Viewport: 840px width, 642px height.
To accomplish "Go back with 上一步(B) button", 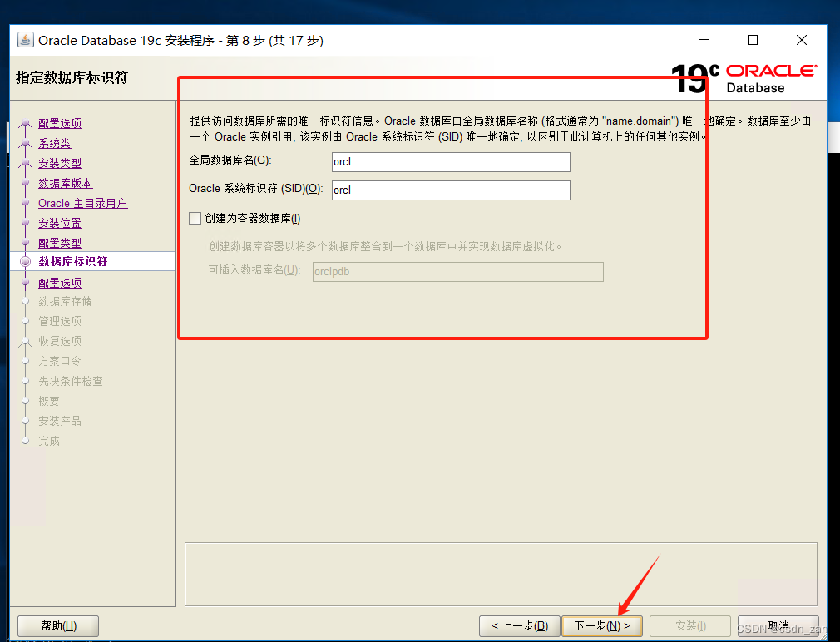I will click(x=520, y=625).
